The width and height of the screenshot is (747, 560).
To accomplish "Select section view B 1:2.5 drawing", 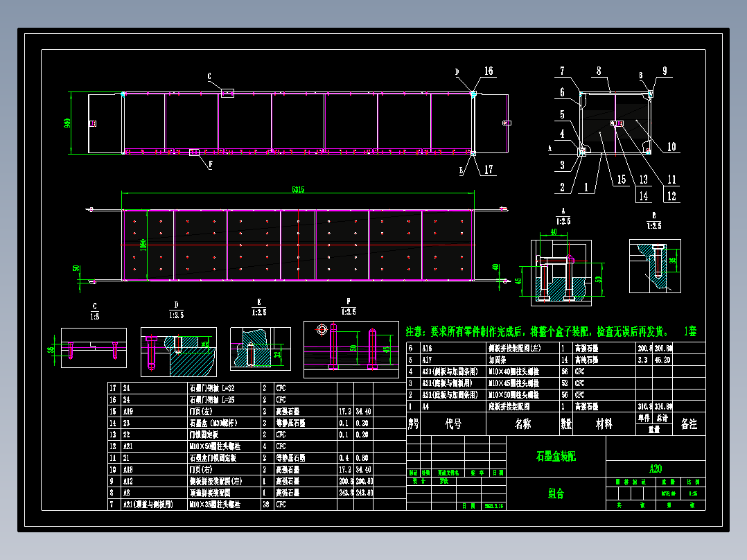I will (655, 266).
